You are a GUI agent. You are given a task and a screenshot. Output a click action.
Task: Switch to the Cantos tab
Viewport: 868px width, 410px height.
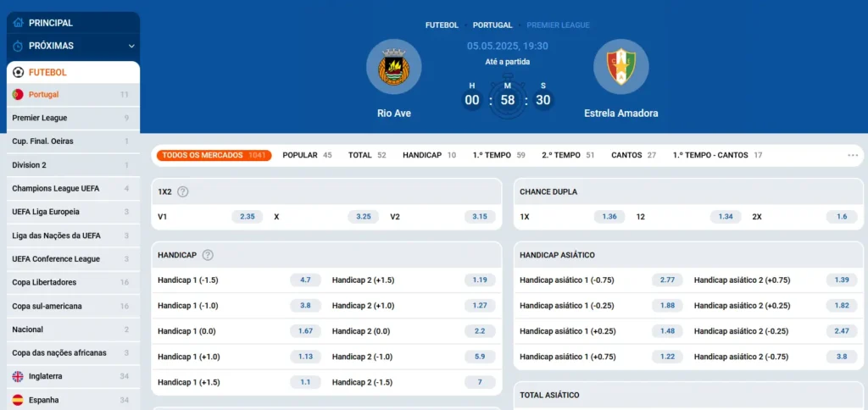pyautogui.click(x=634, y=156)
